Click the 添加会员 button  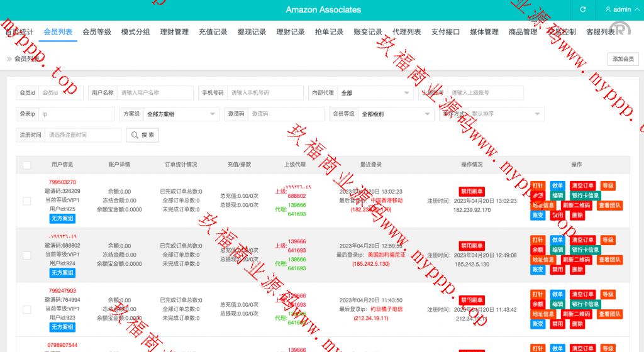click(x=623, y=59)
